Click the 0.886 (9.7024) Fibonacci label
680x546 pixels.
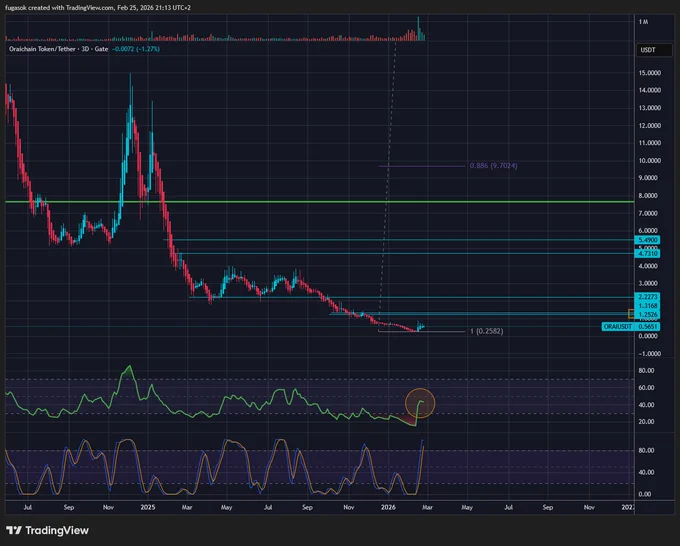coord(494,166)
